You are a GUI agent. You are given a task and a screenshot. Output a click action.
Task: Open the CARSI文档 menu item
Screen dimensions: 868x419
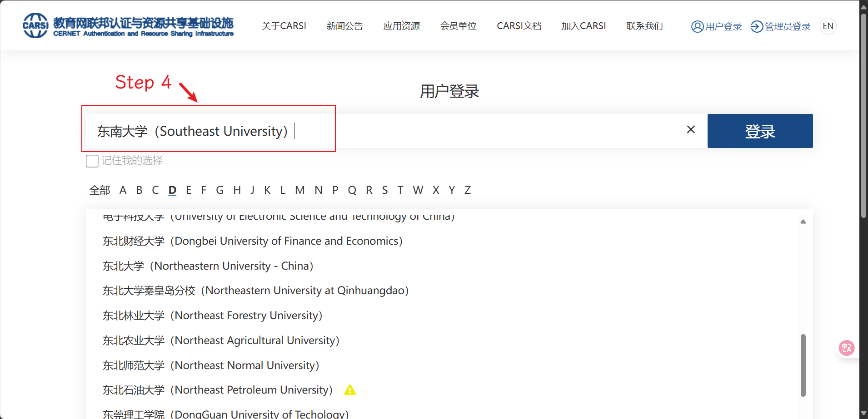(519, 26)
